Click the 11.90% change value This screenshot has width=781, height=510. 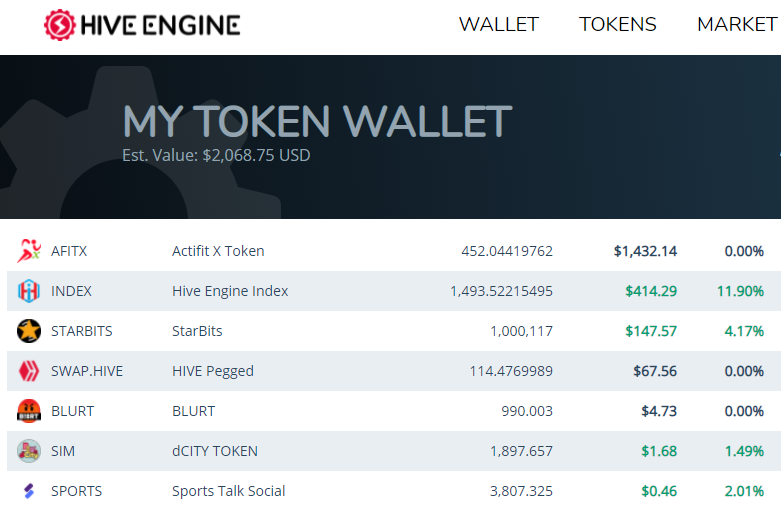[740, 291]
